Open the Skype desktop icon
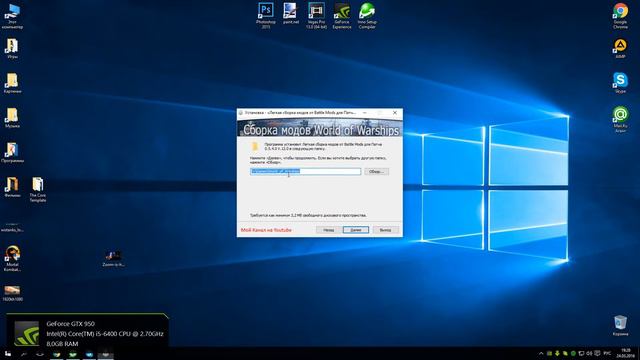The width and height of the screenshot is (640, 360). pyautogui.click(x=620, y=82)
